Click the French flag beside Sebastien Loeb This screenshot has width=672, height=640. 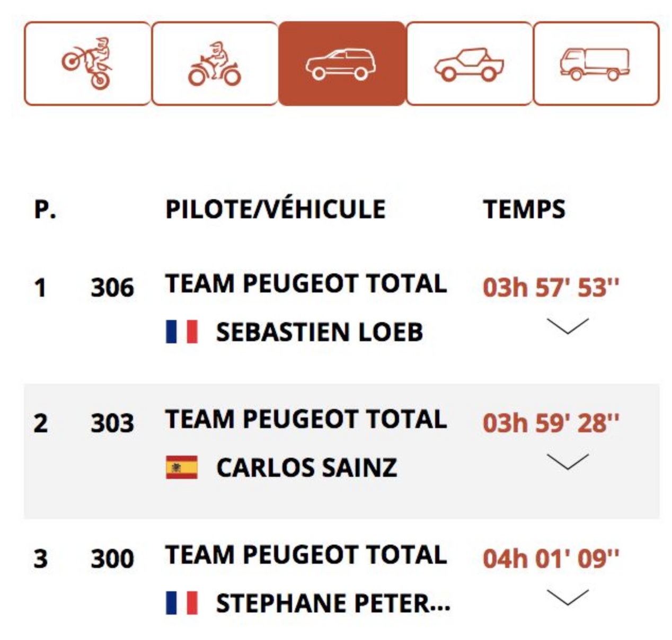coord(182,332)
